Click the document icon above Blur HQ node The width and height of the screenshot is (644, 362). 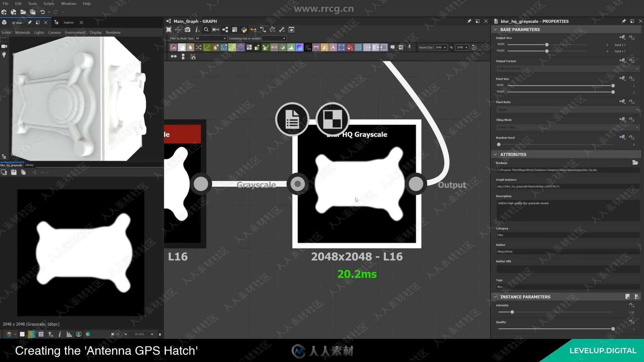point(292,119)
